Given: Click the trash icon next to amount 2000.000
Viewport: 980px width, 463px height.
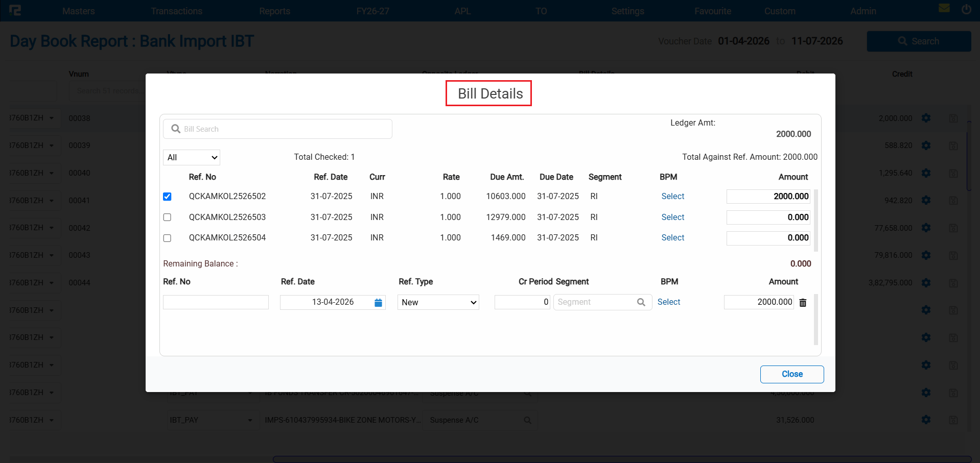Looking at the screenshot, I should [x=803, y=303].
